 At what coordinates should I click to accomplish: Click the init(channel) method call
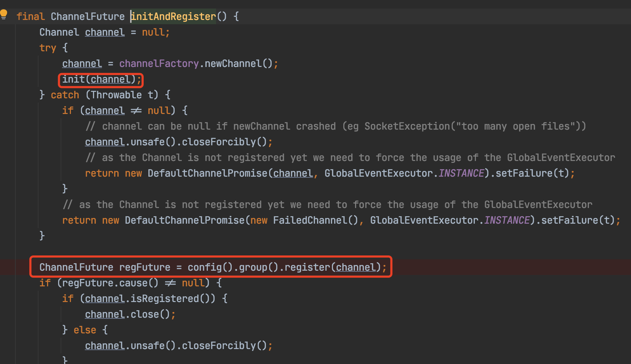[x=99, y=79]
